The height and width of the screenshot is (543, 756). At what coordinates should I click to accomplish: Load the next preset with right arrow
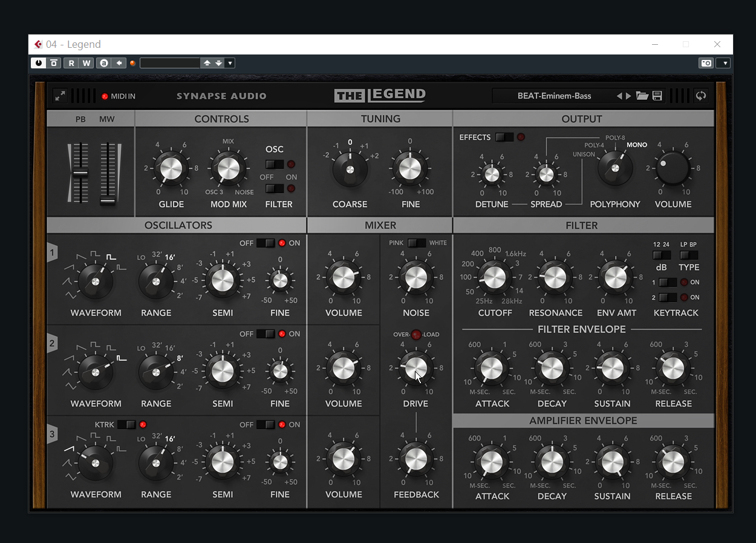(628, 96)
